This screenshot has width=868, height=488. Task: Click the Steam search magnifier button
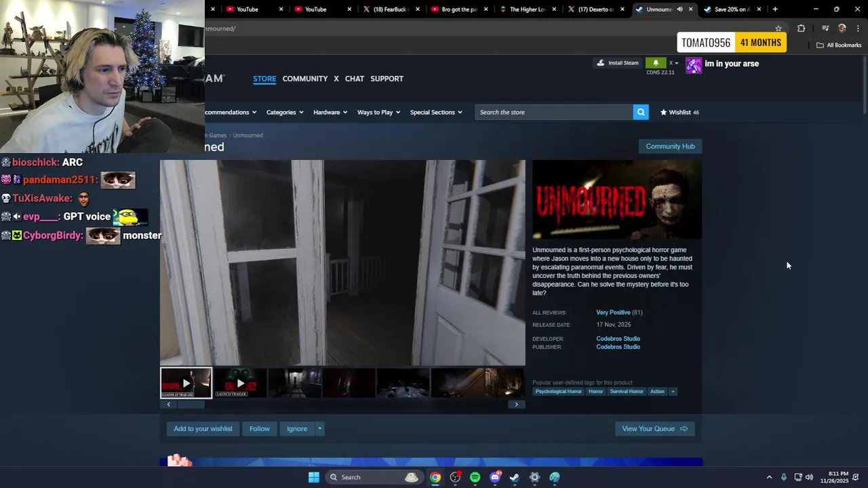(641, 112)
